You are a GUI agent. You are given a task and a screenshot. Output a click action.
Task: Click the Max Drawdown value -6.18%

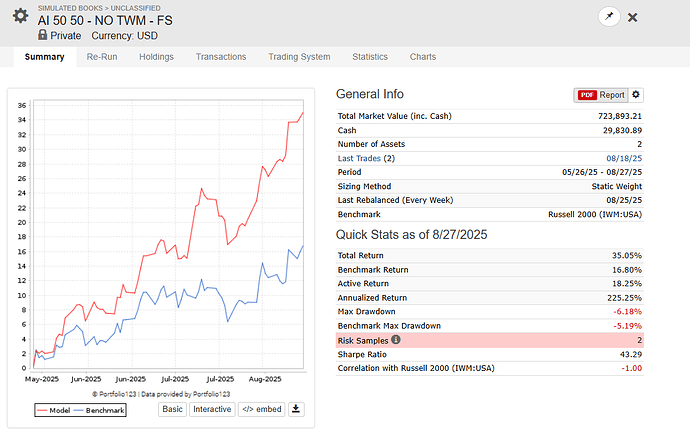(x=628, y=311)
